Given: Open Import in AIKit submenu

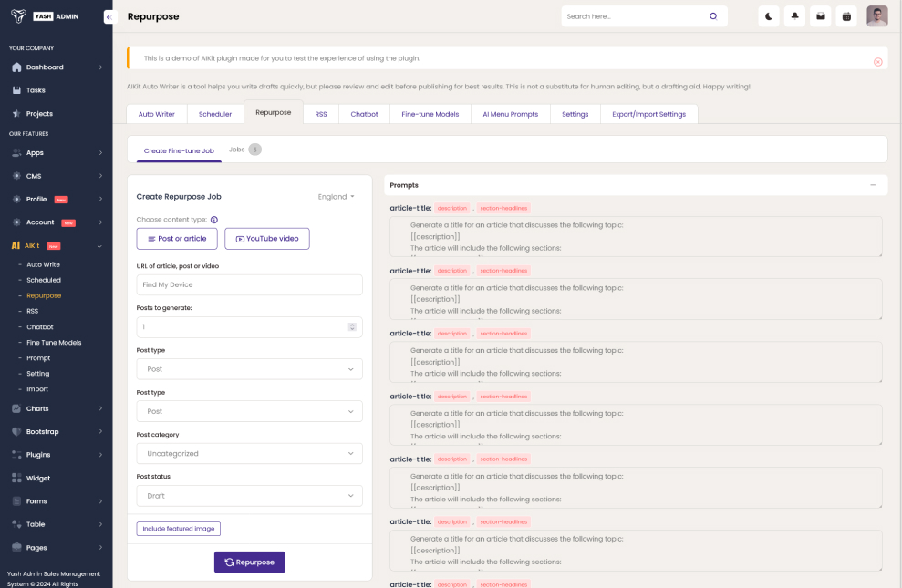Looking at the screenshot, I should (37, 389).
